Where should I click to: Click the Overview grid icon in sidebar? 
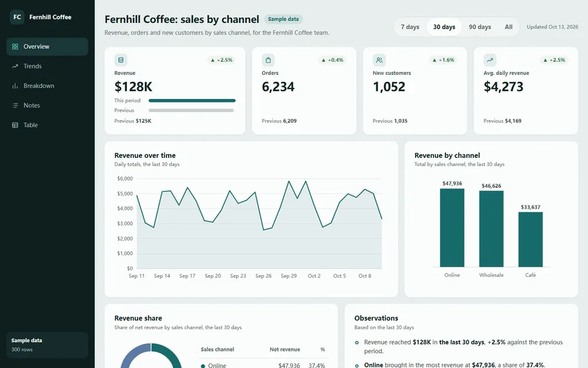(15, 47)
